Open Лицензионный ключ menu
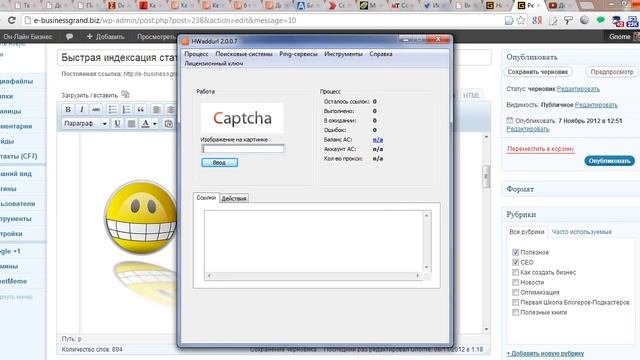640x360 pixels. (x=214, y=64)
